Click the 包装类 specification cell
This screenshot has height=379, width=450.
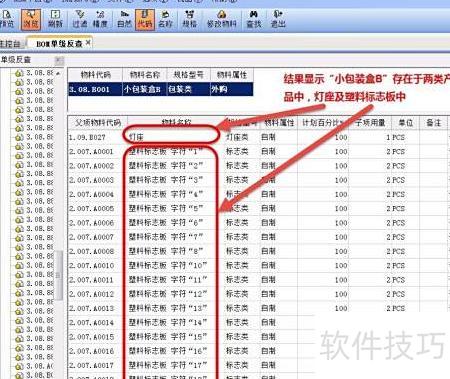pos(188,89)
